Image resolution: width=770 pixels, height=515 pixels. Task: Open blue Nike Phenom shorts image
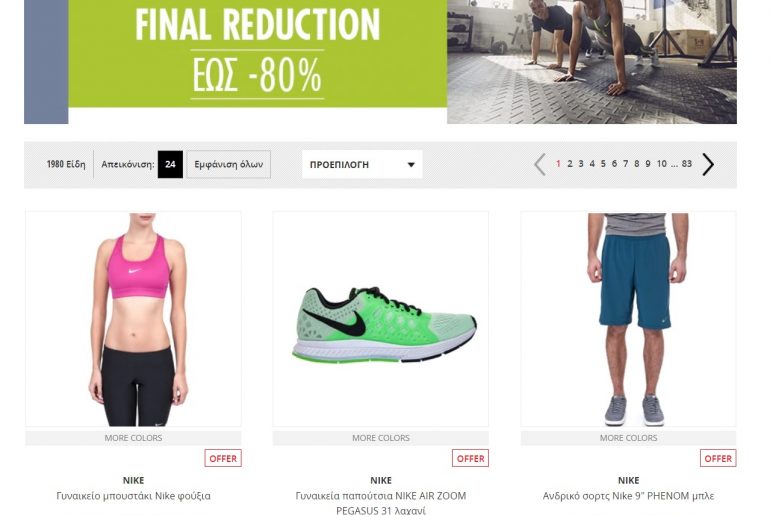coord(628,319)
